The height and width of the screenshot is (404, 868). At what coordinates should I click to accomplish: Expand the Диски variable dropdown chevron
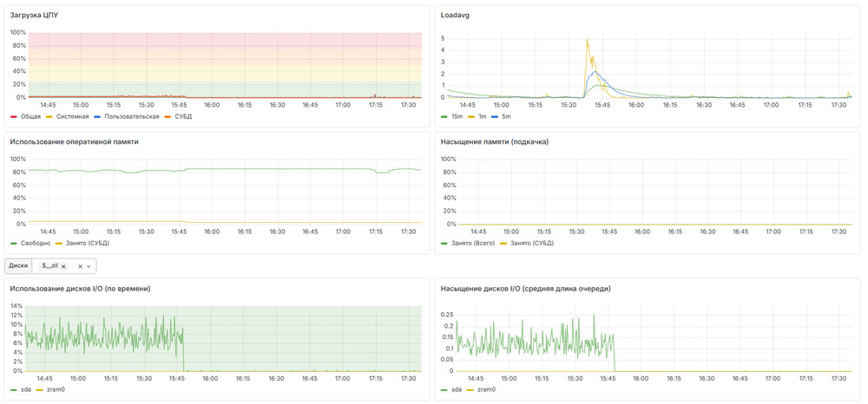click(x=89, y=266)
